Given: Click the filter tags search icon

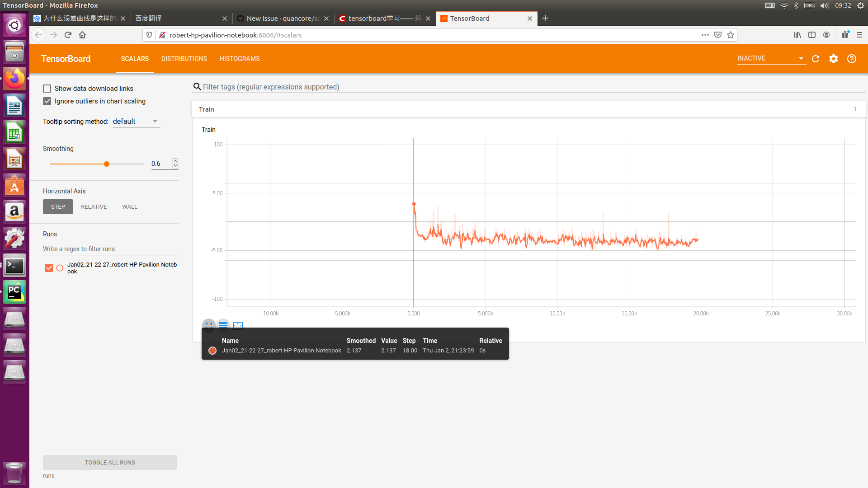Looking at the screenshot, I should [x=197, y=87].
